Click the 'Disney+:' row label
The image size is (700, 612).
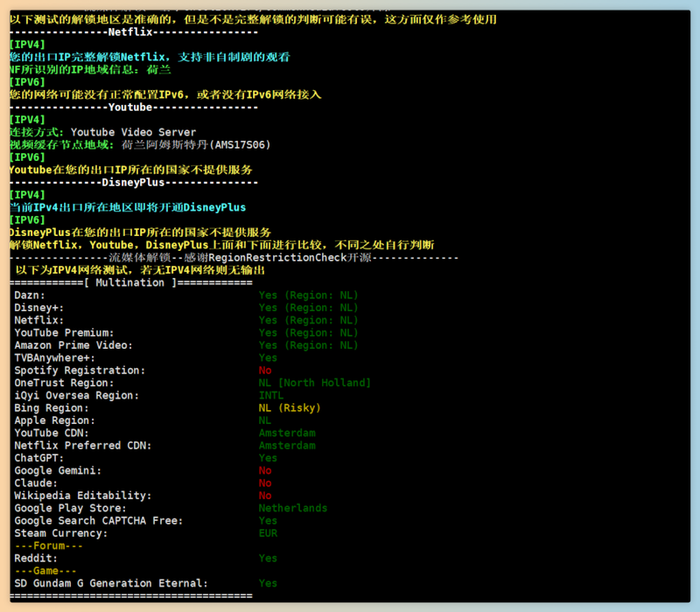(x=38, y=308)
